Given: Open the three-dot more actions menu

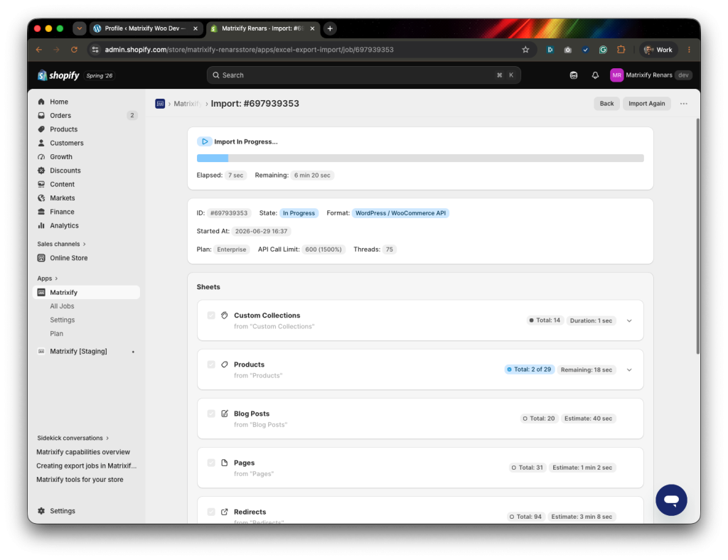Looking at the screenshot, I should (x=683, y=104).
